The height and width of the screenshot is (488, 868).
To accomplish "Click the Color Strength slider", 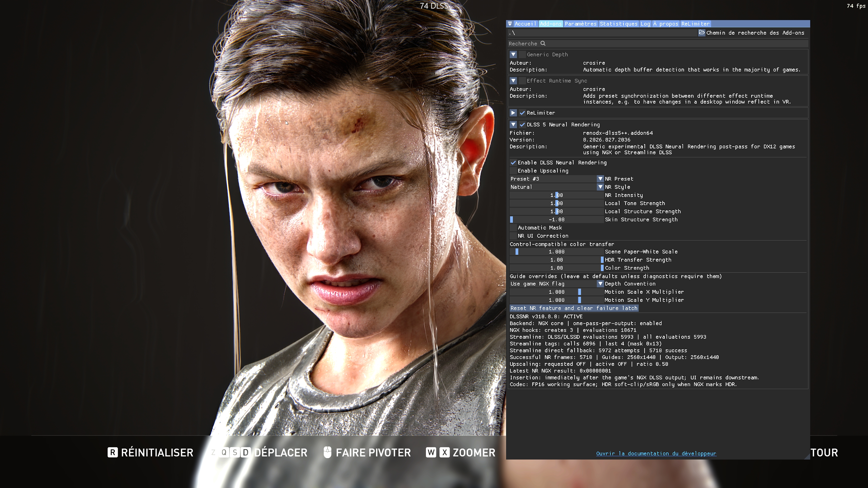I will pos(556,268).
